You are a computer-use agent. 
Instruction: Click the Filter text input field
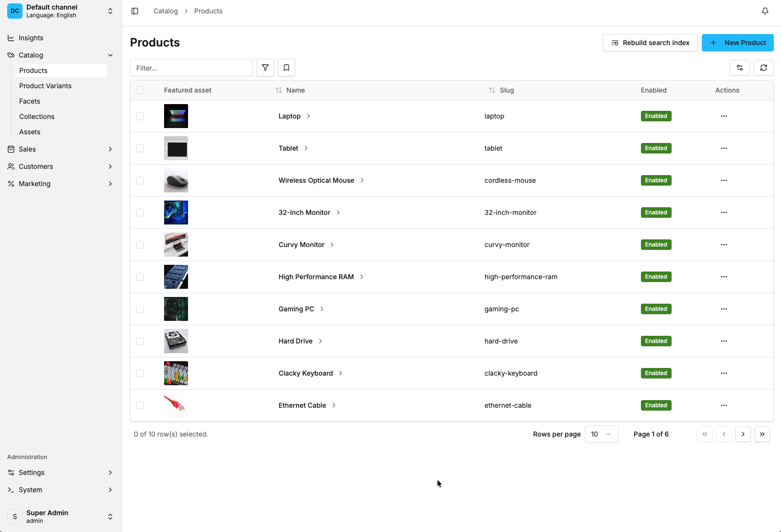click(191, 68)
